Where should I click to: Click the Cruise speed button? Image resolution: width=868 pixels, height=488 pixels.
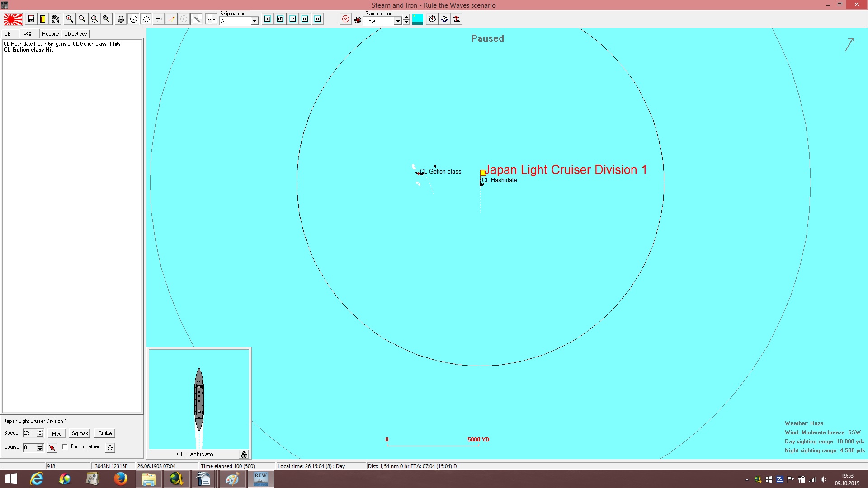(105, 433)
